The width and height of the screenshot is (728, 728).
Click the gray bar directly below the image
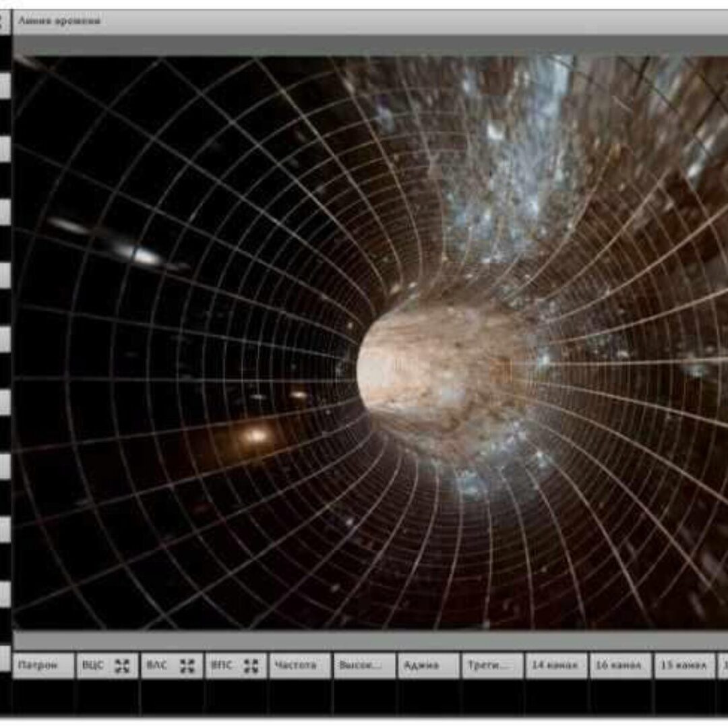[371, 640]
